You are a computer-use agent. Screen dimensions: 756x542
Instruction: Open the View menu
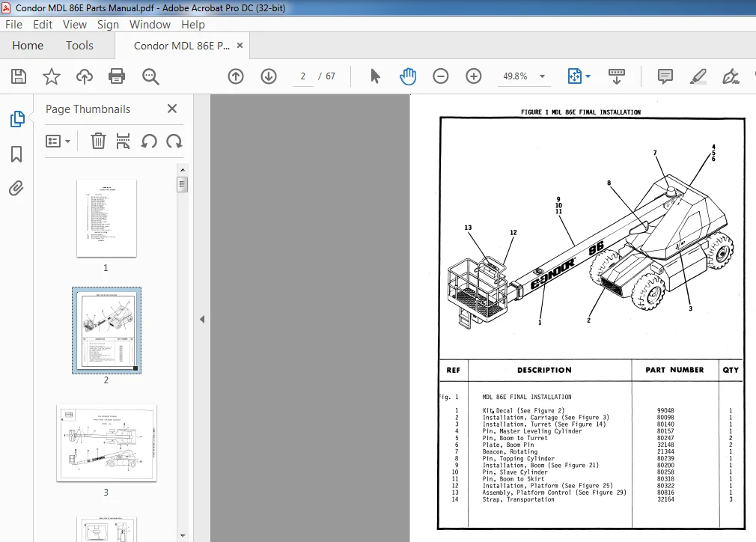75,25
